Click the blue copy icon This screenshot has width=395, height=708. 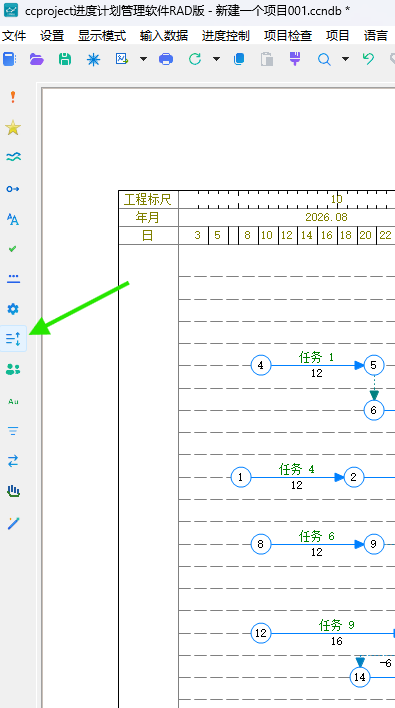pos(239,59)
